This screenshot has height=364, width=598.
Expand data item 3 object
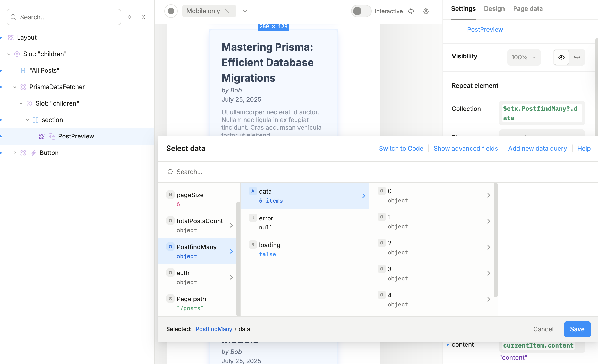489,273
